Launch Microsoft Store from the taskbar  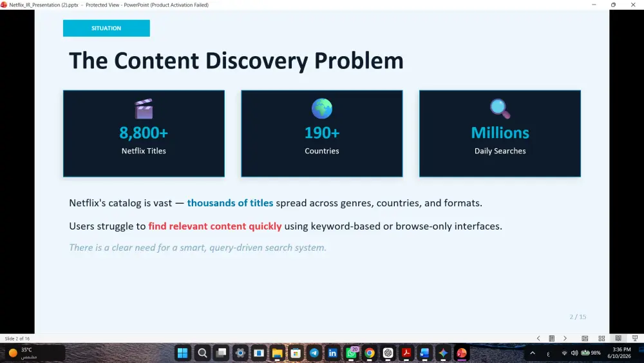point(296,353)
